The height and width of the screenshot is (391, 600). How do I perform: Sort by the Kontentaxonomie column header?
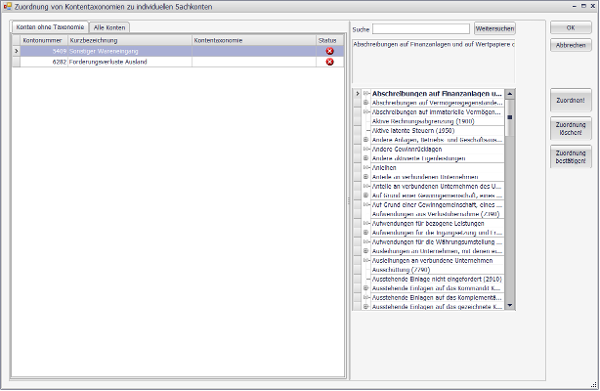(x=254, y=40)
